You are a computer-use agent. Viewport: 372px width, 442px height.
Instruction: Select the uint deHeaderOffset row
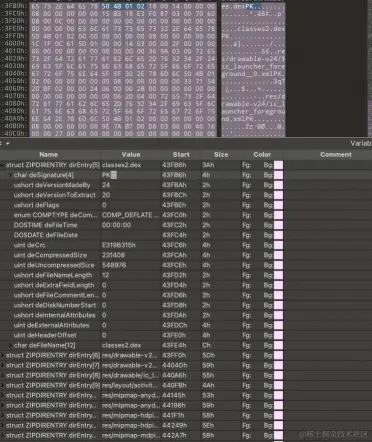(x=186, y=335)
